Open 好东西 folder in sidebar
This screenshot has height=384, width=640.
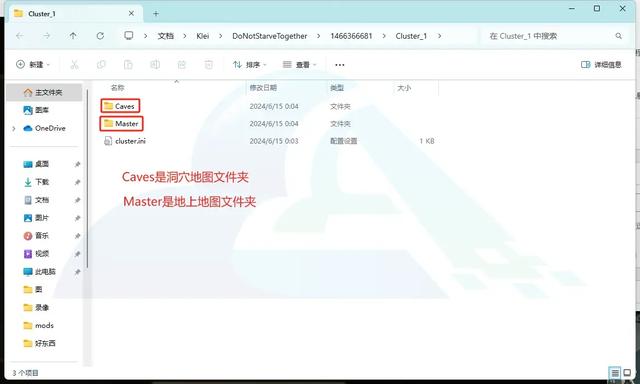point(44,344)
